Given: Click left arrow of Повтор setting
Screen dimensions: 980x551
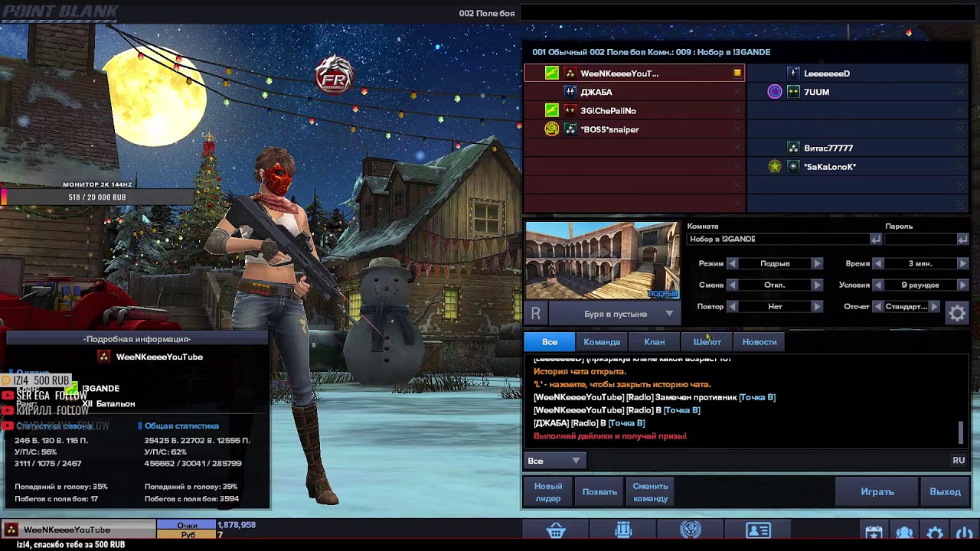Looking at the screenshot, I should coord(732,306).
